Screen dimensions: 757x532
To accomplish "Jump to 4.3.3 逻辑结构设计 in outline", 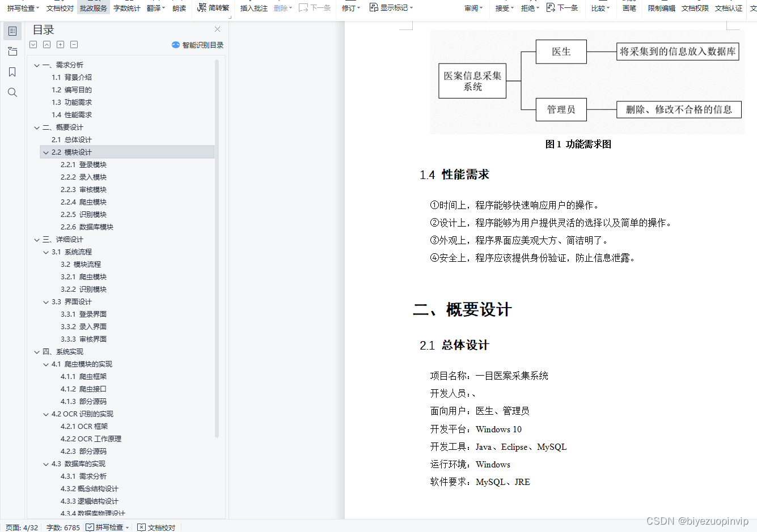I will tap(90, 501).
